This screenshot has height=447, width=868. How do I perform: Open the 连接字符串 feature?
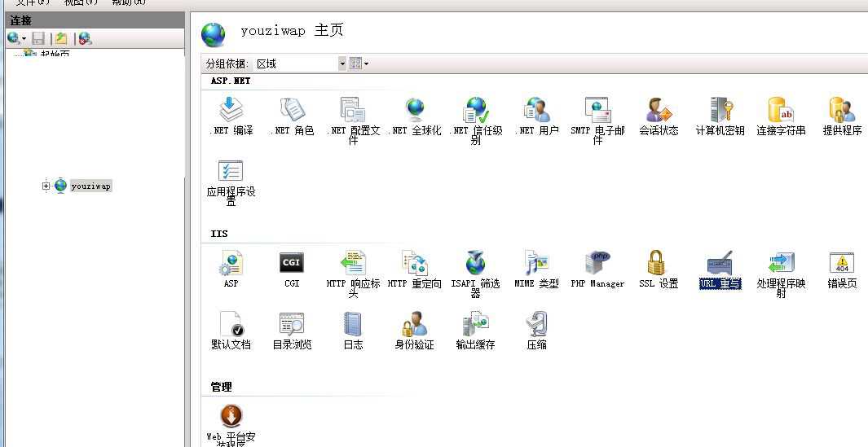pyautogui.click(x=781, y=116)
